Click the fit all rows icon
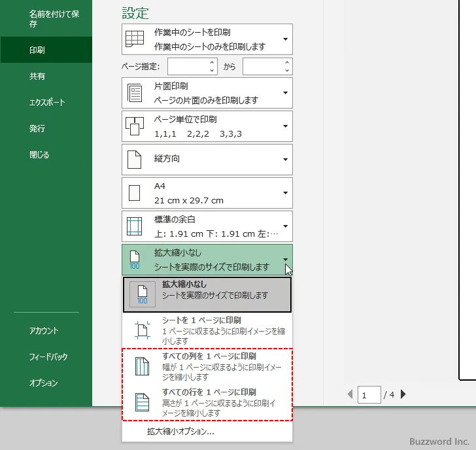Image resolution: width=476 pixels, height=450 pixels. click(x=142, y=402)
